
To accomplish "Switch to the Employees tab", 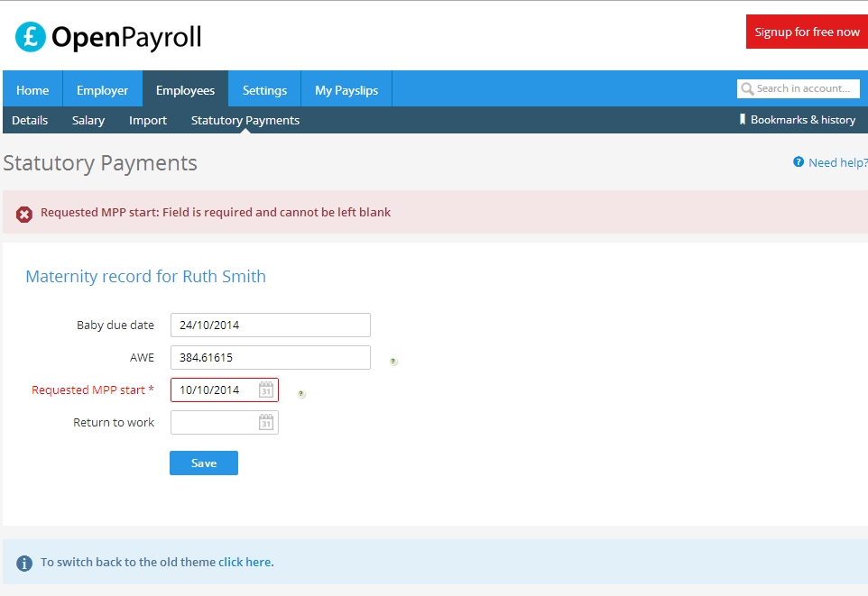I will click(185, 89).
